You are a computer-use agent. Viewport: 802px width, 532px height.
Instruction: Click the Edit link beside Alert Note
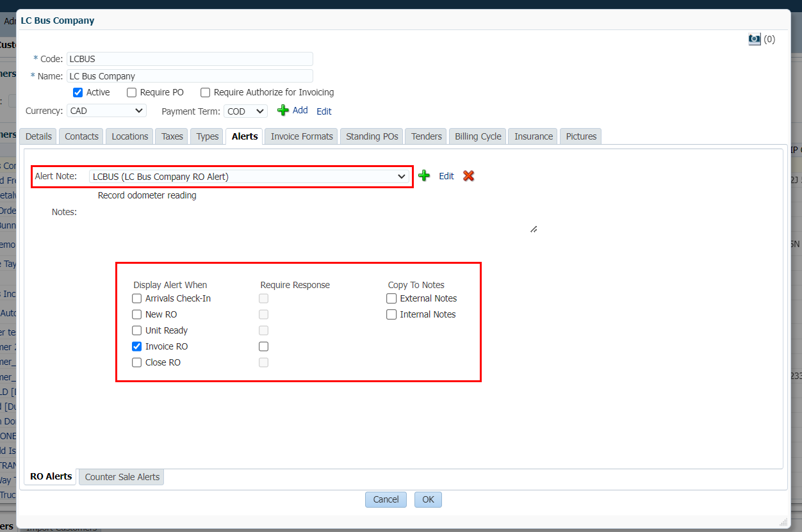click(x=446, y=176)
